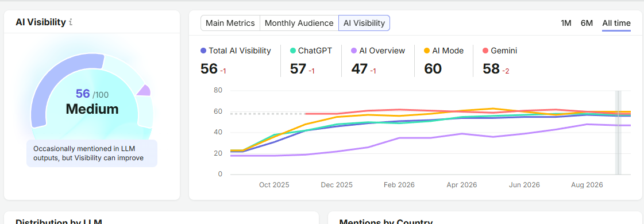The height and width of the screenshot is (224, 644).
Task: Open the AI Visibility info icon
Action: [71, 22]
